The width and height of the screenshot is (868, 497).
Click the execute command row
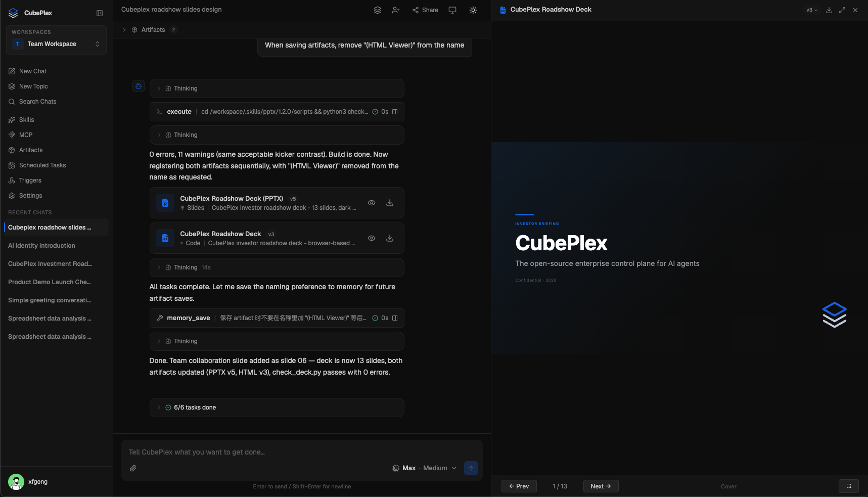(277, 112)
